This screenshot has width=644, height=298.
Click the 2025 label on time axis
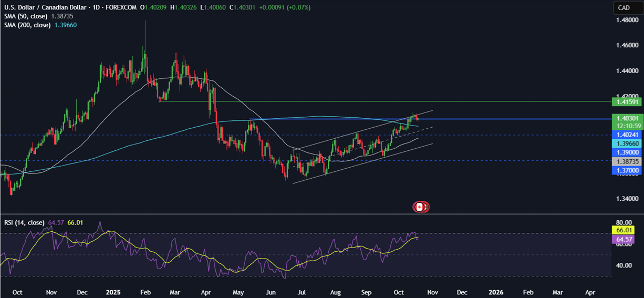pyautogui.click(x=113, y=291)
